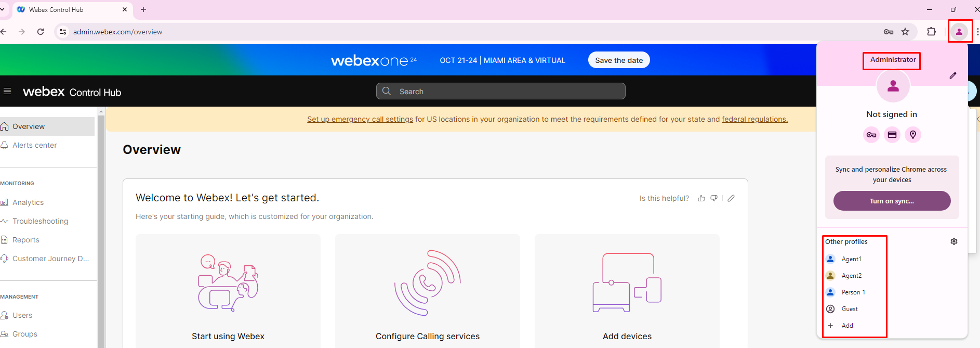Open payment methods card icon
This screenshot has height=348, width=980.
892,135
